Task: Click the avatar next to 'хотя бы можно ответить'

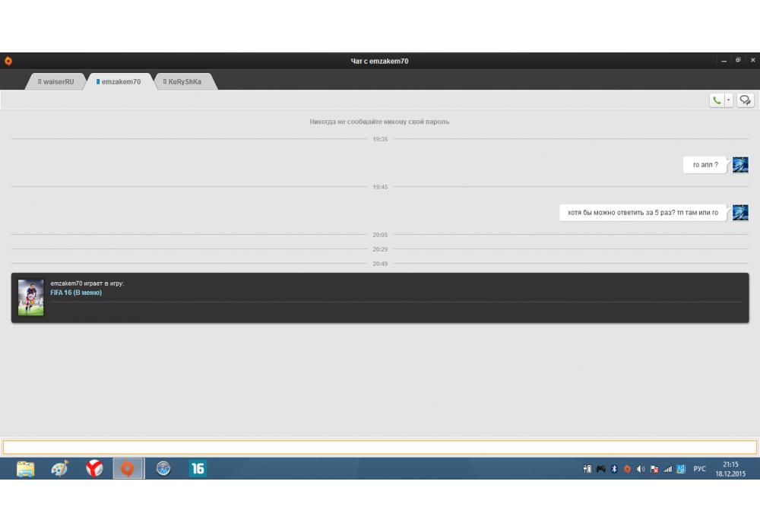Action: pos(740,212)
